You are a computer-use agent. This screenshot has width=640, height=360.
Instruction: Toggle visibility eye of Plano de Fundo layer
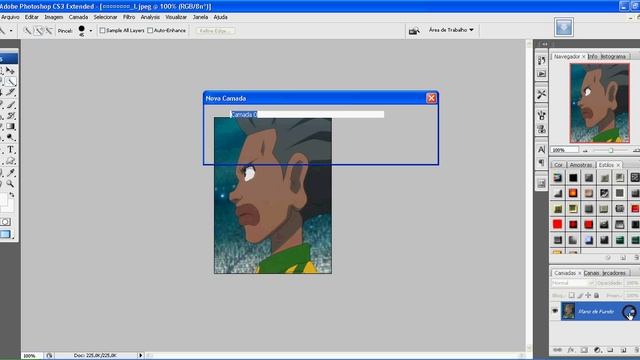555,311
